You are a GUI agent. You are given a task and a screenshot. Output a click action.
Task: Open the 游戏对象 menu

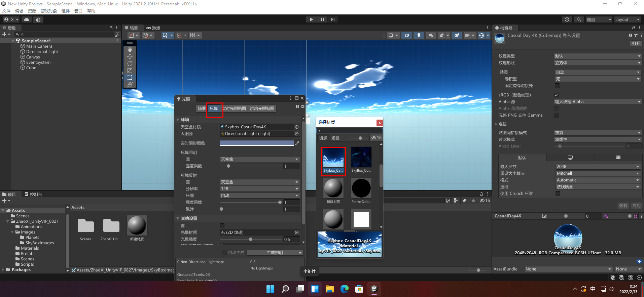pos(49,11)
